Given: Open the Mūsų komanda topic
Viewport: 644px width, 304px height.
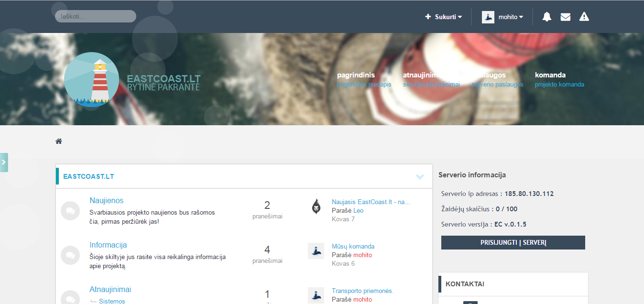Looking at the screenshot, I should coord(353,247).
